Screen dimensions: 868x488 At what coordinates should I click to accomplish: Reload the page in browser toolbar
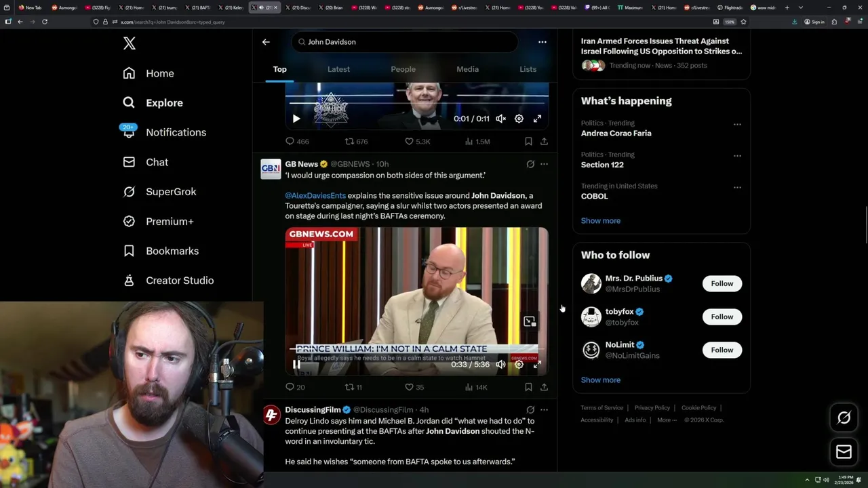[x=45, y=22]
